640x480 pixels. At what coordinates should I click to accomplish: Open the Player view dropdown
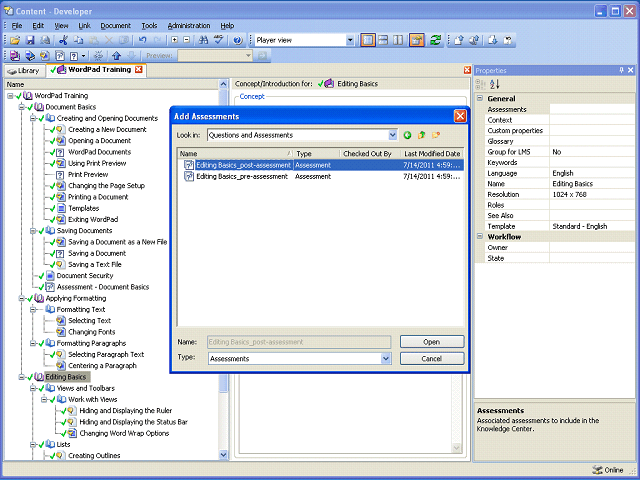click(x=350, y=40)
